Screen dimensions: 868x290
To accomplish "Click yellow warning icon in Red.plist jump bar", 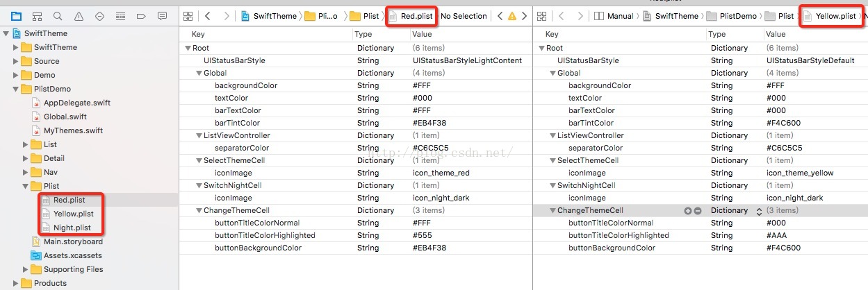I will click(512, 16).
